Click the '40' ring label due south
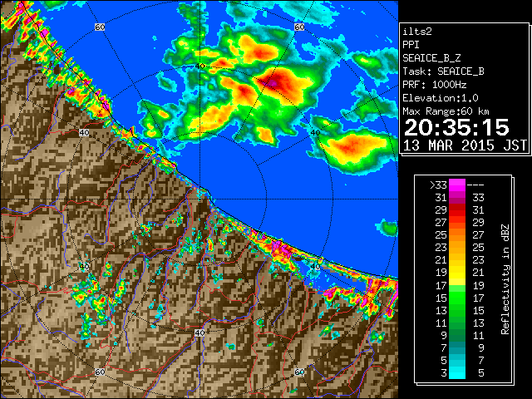 [x=199, y=332]
